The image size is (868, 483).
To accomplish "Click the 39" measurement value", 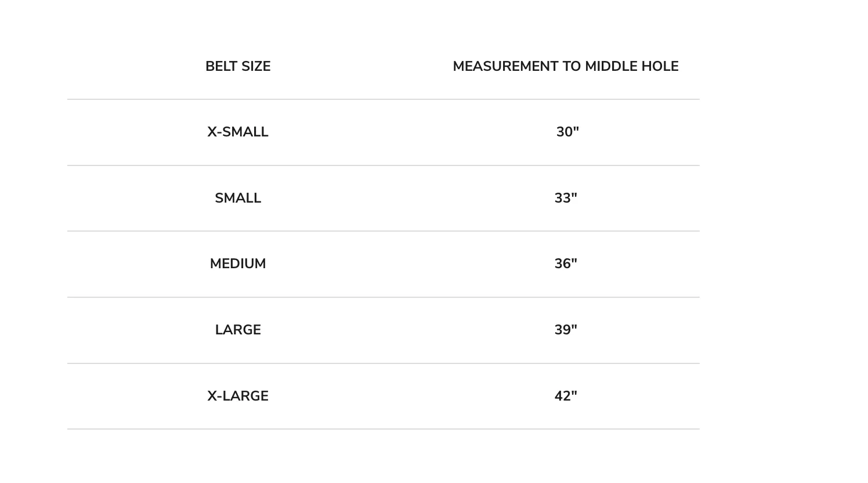I will 566,330.
